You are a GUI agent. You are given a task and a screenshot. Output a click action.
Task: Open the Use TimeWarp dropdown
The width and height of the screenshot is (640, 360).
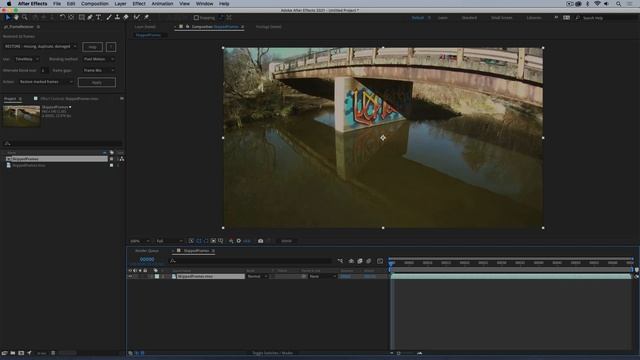point(27,59)
